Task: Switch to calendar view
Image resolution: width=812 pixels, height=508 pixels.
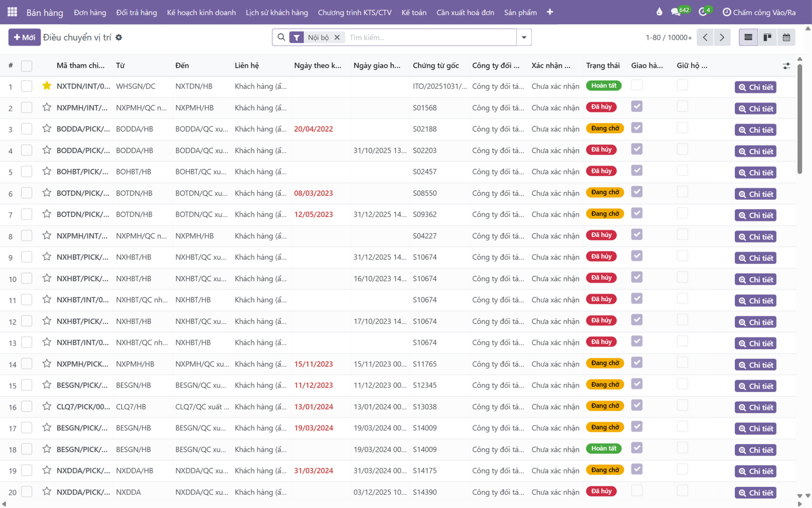Action: coord(786,38)
